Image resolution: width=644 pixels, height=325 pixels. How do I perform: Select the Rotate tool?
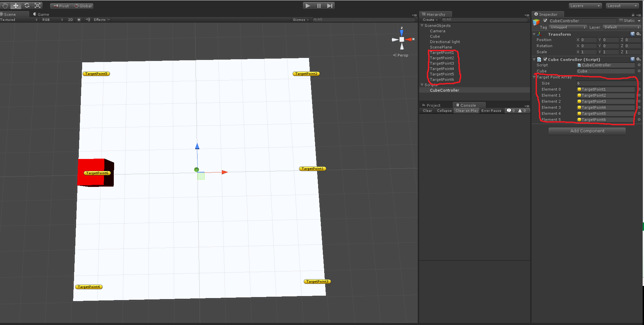(27, 6)
